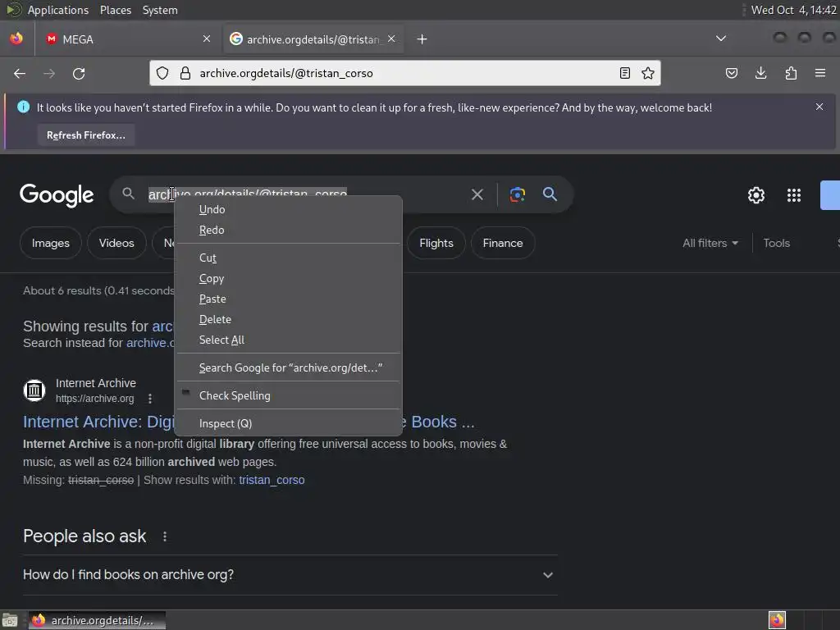Open the Google apps grid
This screenshot has height=630, width=840.
point(794,195)
